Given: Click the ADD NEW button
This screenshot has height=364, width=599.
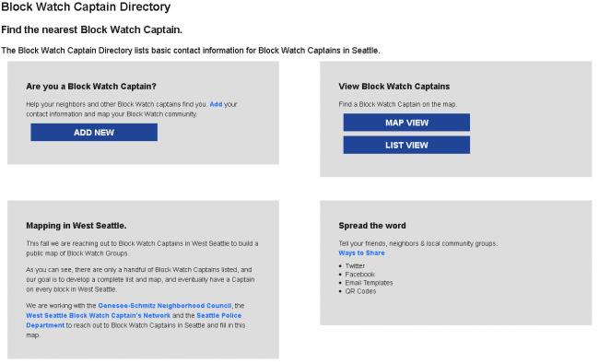Looking at the screenshot, I should (x=94, y=132).
